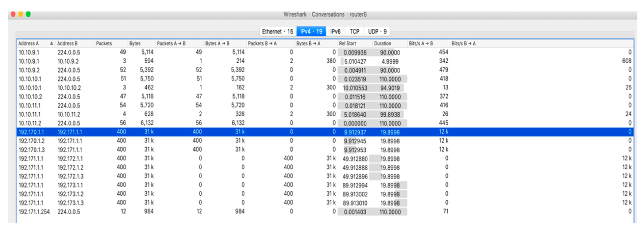
Task: Switch to the TCP tab
Action: click(354, 31)
